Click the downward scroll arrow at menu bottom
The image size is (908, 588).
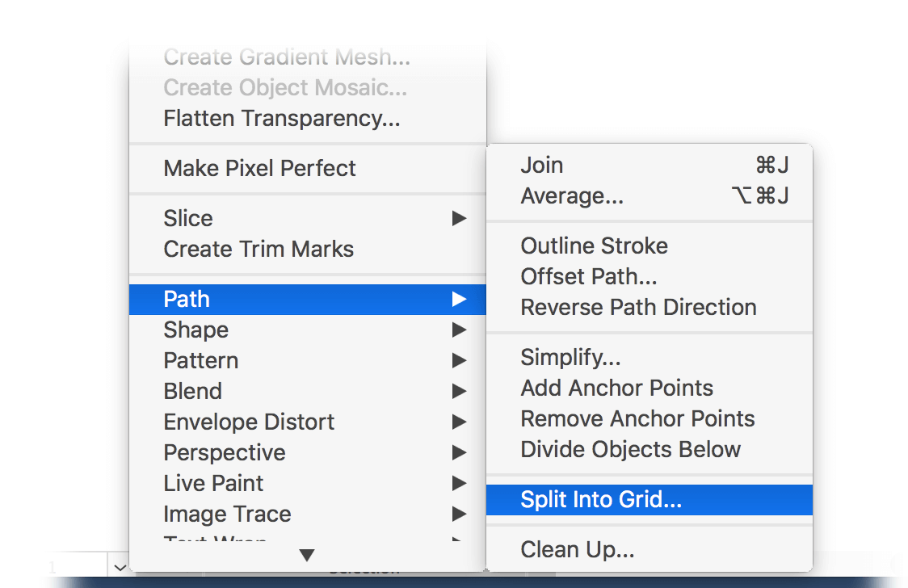[307, 556]
